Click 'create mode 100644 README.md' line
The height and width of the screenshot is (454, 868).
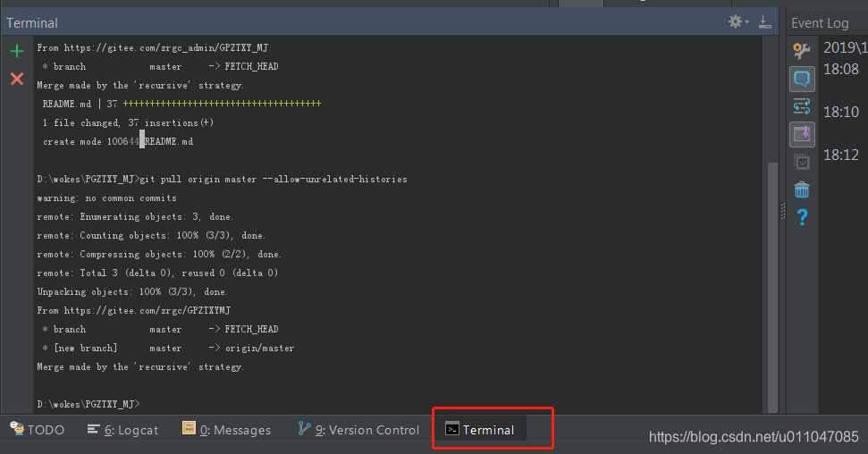[118, 141]
